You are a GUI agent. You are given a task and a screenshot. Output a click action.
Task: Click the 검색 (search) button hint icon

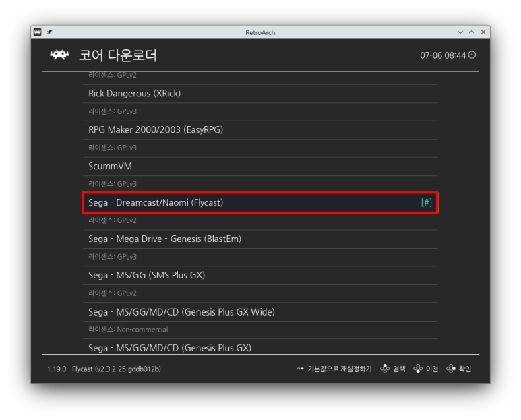tap(385, 369)
